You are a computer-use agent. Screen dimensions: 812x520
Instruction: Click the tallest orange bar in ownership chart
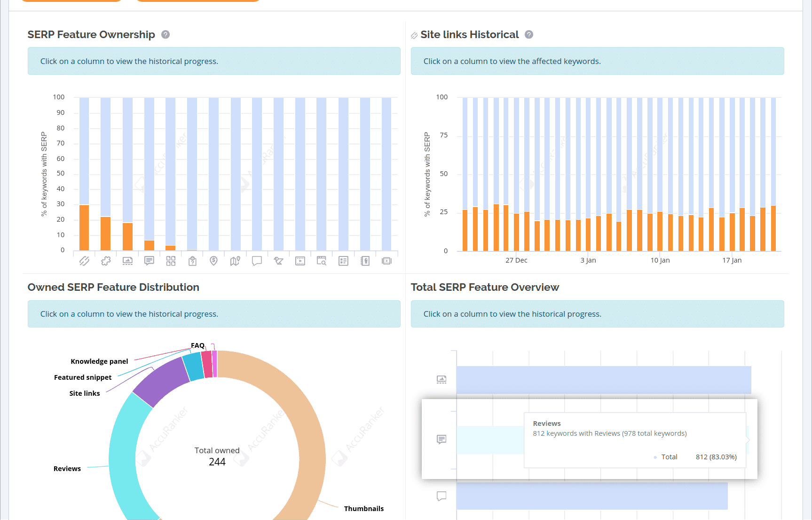84,227
